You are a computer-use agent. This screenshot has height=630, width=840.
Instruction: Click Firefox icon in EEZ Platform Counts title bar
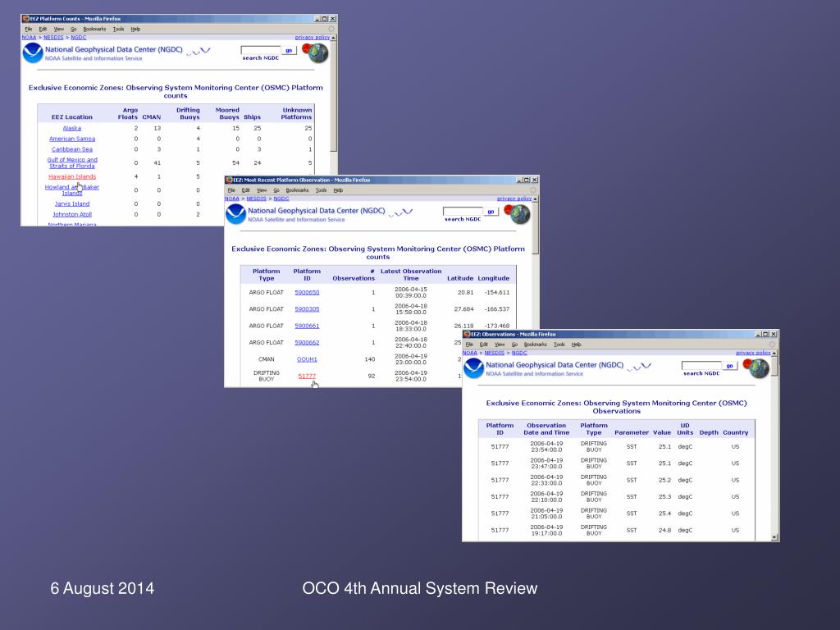[x=25, y=18]
